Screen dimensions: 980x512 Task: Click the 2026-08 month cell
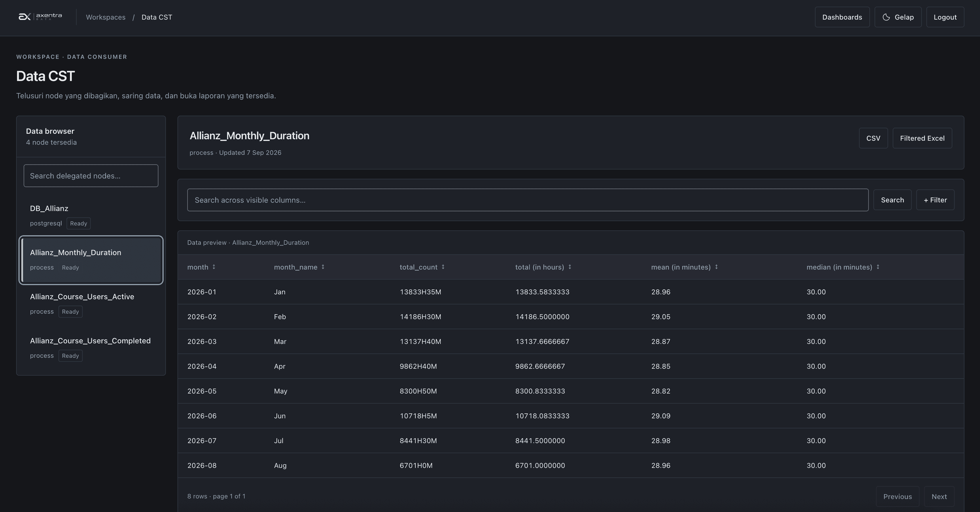[x=202, y=465]
